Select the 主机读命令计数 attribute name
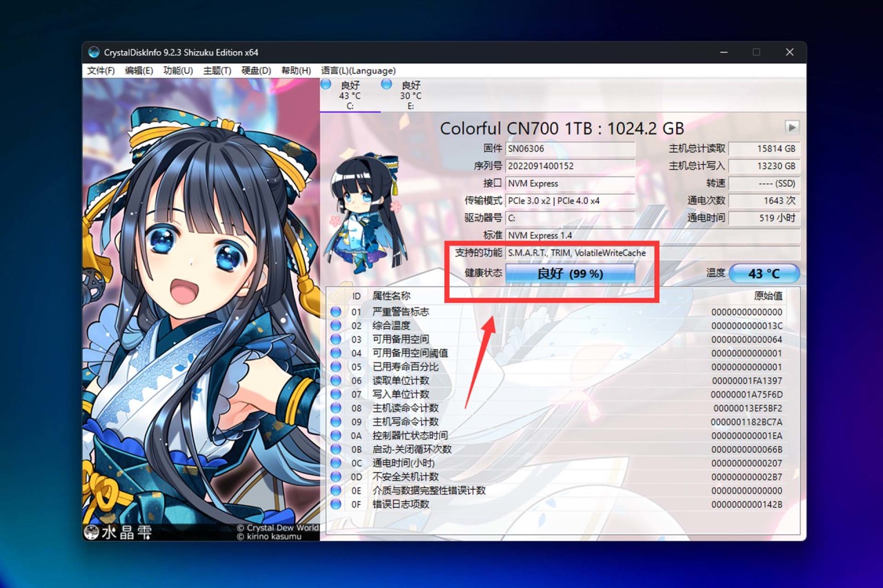Viewport: 883px width, 588px height. [406, 408]
